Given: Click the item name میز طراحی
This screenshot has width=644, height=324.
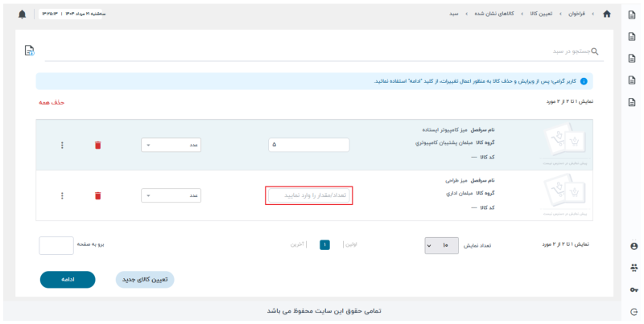Looking at the screenshot, I should pos(456,180).
